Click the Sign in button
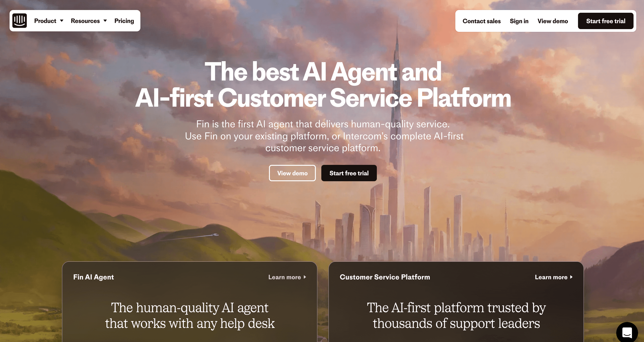This screenshot has width=644, height=342. click(519, 20)
